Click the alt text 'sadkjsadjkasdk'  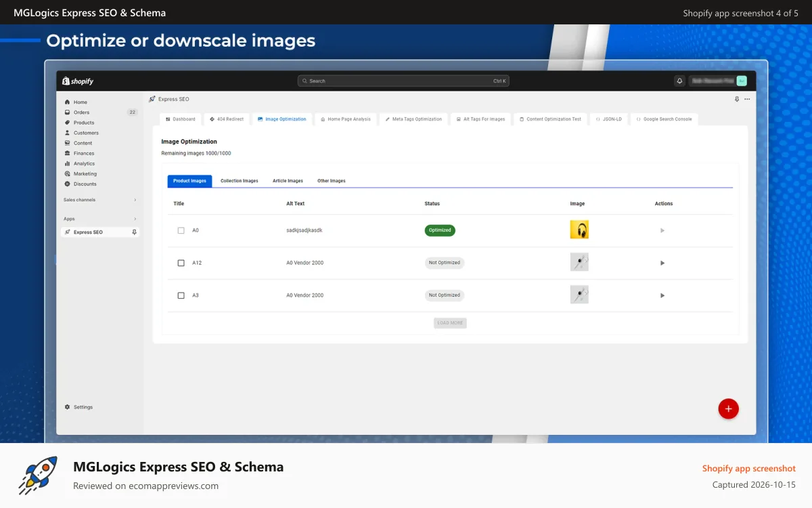point(304,230)
